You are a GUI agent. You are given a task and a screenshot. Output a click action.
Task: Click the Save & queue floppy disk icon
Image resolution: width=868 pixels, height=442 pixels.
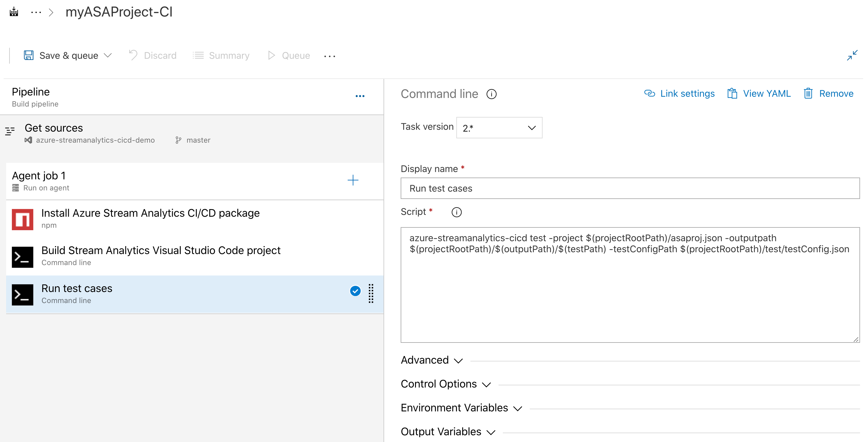point(29,55)
